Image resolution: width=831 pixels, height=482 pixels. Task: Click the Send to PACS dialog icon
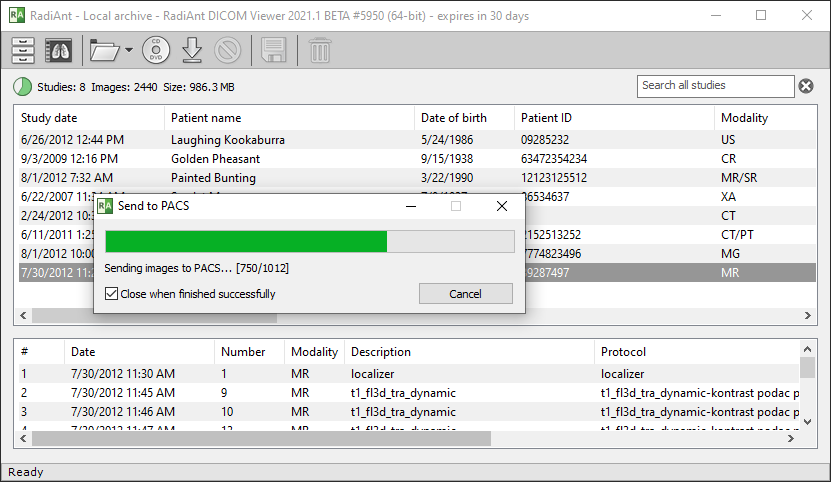click(x=105, y=206)
